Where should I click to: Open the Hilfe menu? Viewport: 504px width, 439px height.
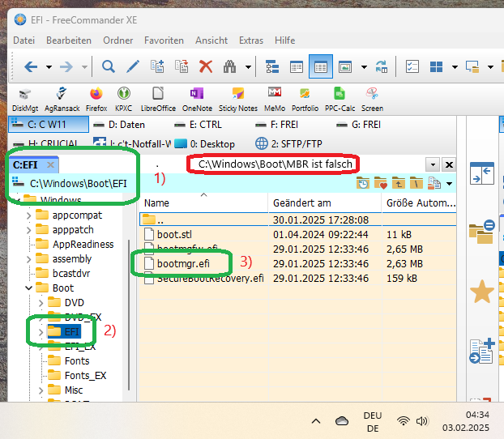[x=284, y=40]
